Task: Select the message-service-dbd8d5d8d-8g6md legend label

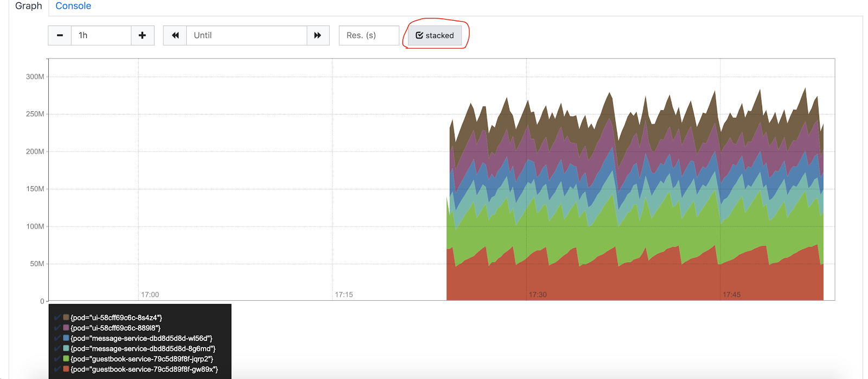Action: click(143, 349)
